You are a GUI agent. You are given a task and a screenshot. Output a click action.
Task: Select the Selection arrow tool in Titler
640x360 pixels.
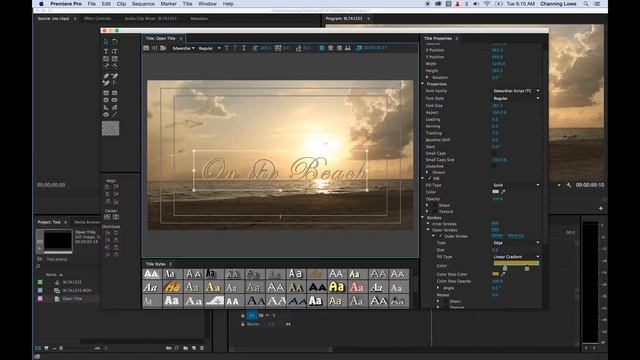106,42
